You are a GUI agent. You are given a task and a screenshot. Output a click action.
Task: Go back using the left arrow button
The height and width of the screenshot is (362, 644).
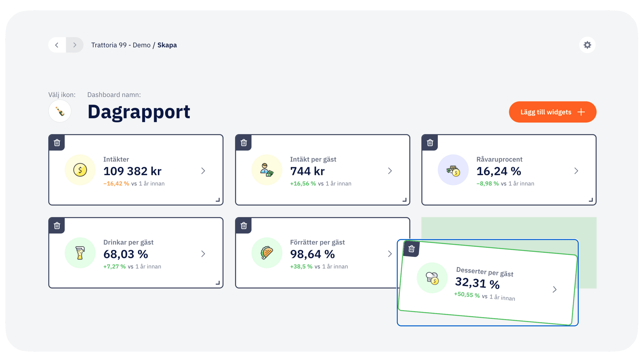pyautogui.click(x=57, y=45)
